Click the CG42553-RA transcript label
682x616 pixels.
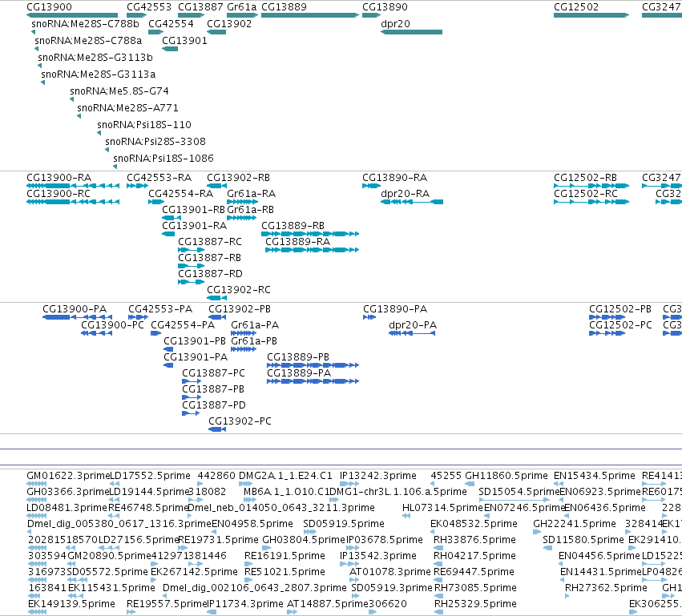pos(159,177)
